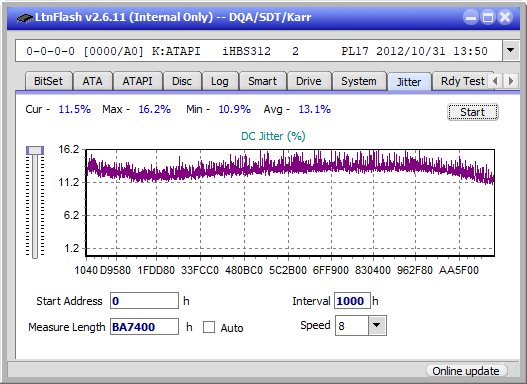Expand the drive selection dropdown
Screen dimensions: 527x384
[511, 50]
